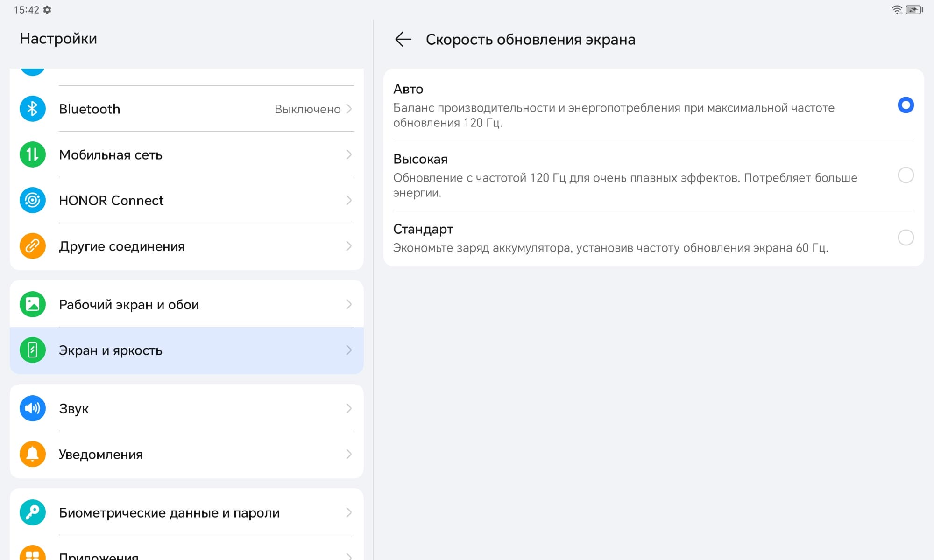The width and height of the screenshot is (934, 560).
Task: Tap the teal key biometrics icon
Action: (x=32, y=512)
